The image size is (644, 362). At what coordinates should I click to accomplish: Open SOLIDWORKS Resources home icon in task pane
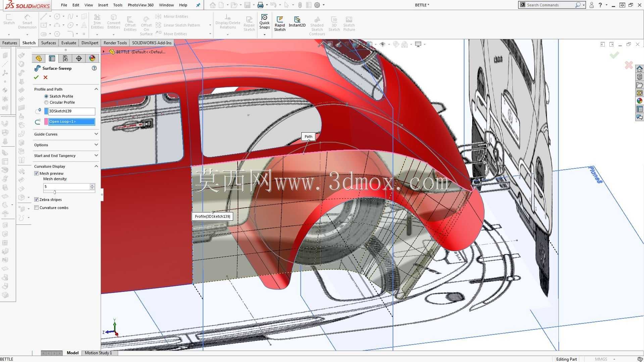pos(639,69)
